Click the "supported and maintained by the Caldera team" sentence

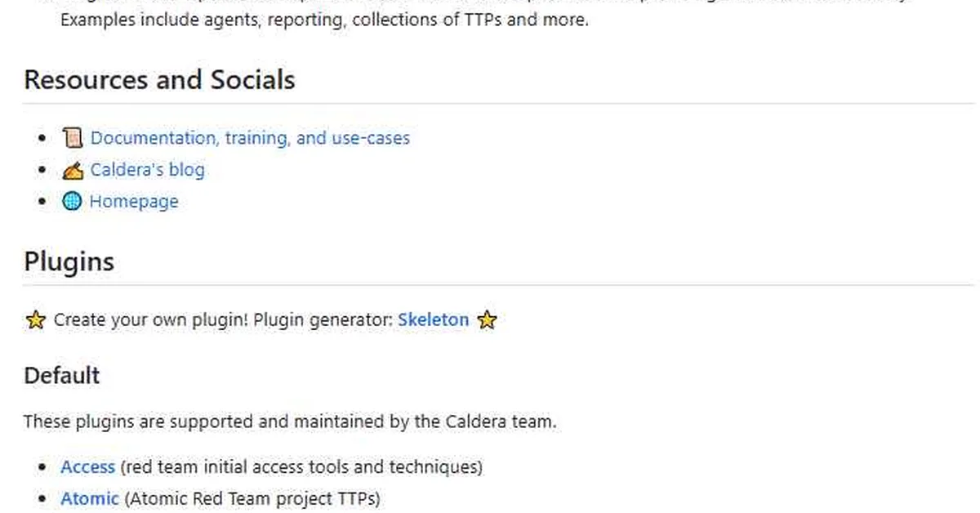coord(289,422)
